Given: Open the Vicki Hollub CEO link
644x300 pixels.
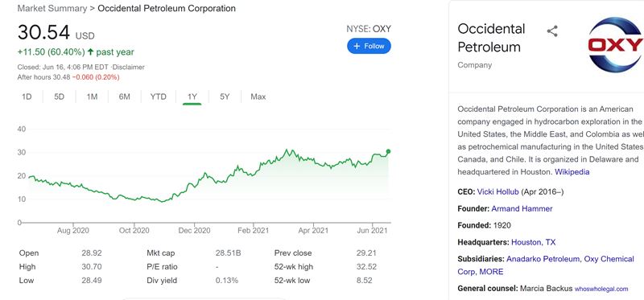Looking at the screenshot, I should tap(497, 191).
